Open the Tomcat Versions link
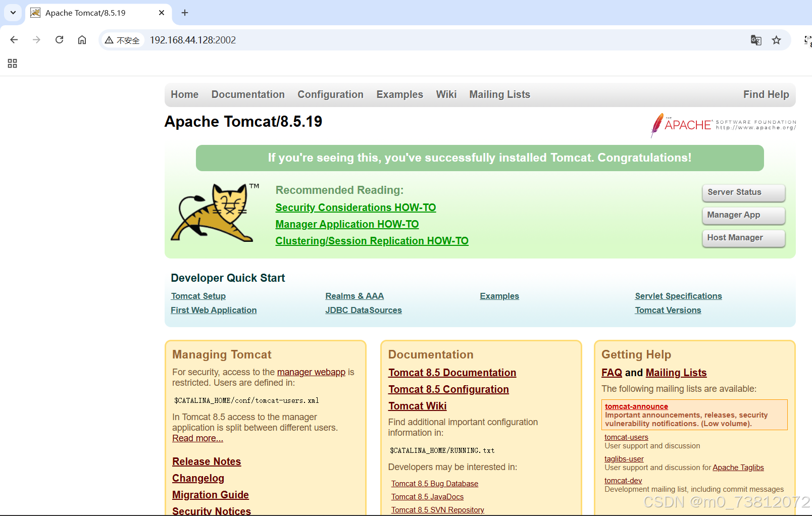812x516 pixels. 668,310
